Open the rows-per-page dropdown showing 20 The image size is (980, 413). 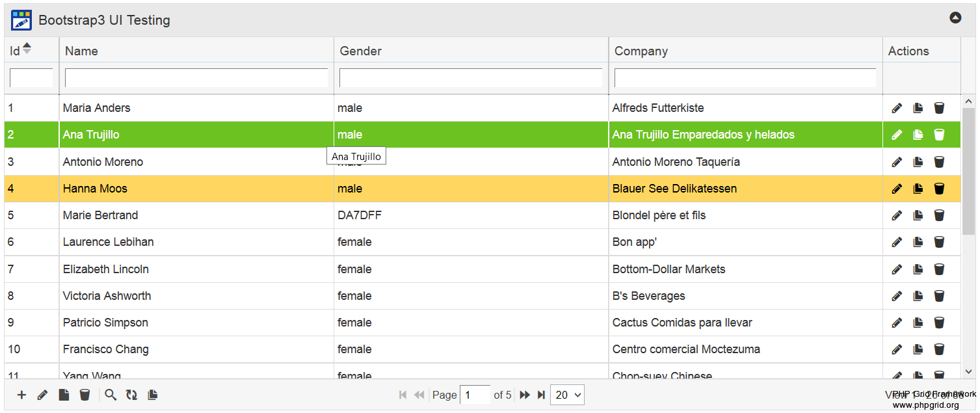pyautogui.click(x=567, y=395)
